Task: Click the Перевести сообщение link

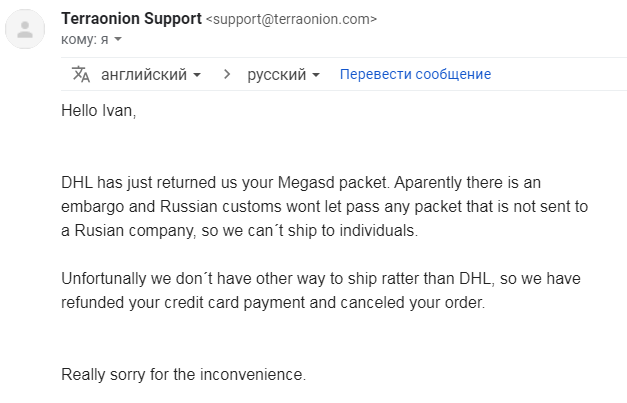Action: click(x=415, y=74)
